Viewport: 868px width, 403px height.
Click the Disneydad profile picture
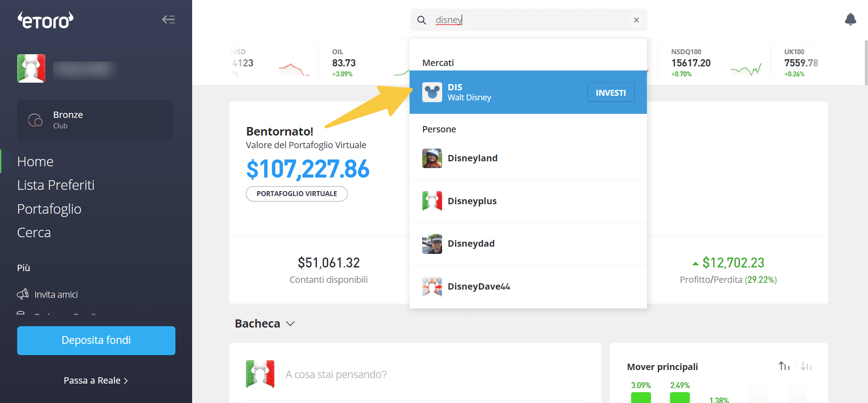[x=432, y=244]
